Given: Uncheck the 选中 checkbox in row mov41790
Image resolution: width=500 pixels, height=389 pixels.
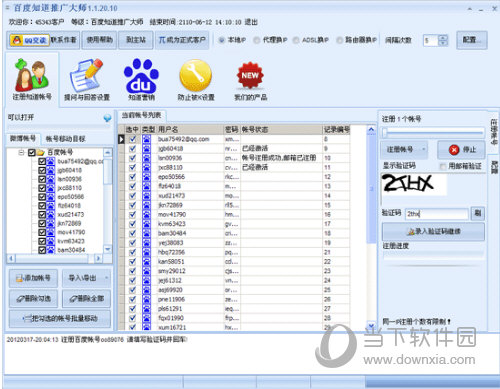Looking at the screenshot, I should coord(132,214).
